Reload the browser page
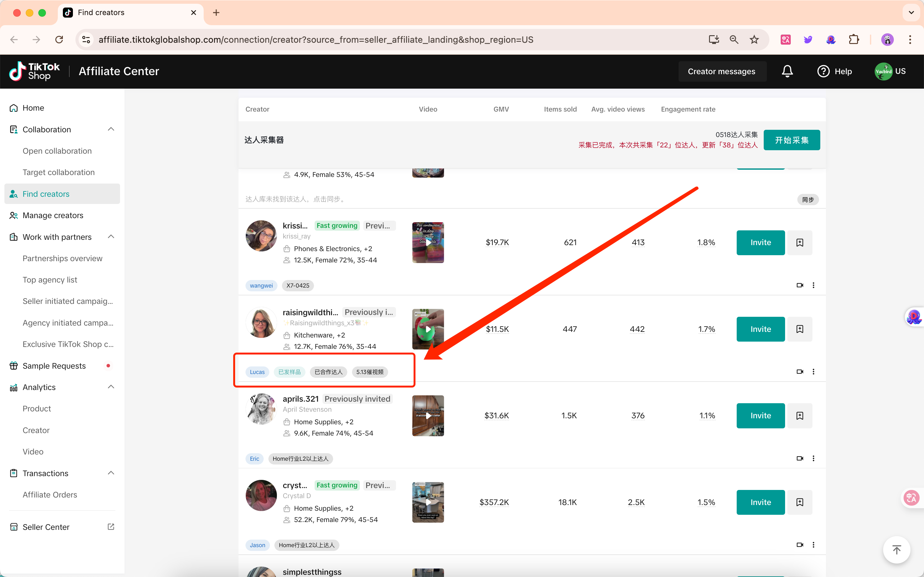Viewport: 924px width, 577px height. pyautogui.click(x=59, y=40)
